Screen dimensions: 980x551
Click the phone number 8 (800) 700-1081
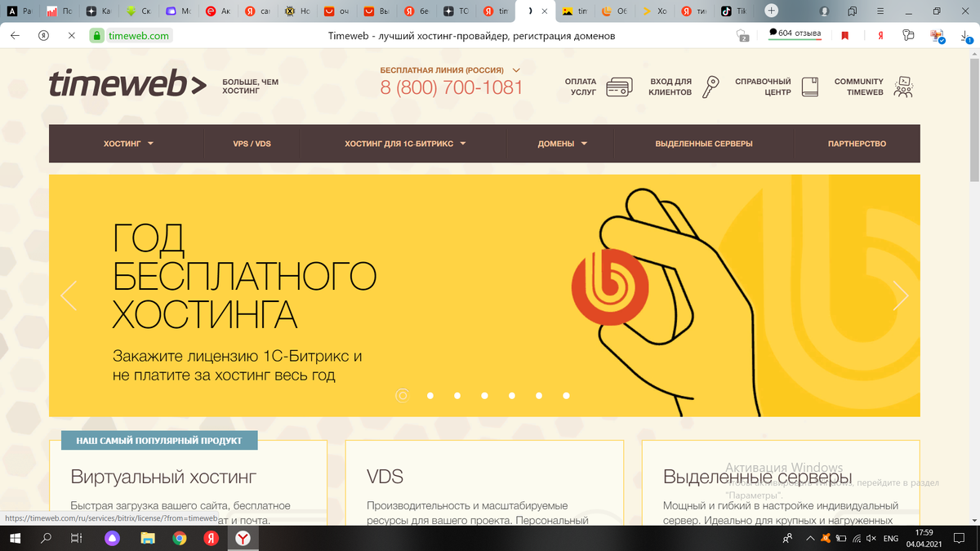[452, 87]
